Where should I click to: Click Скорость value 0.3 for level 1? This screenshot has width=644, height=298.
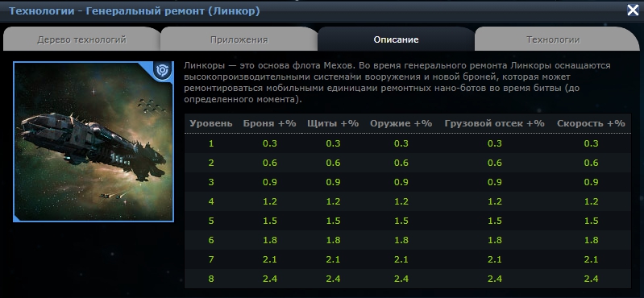591,143
